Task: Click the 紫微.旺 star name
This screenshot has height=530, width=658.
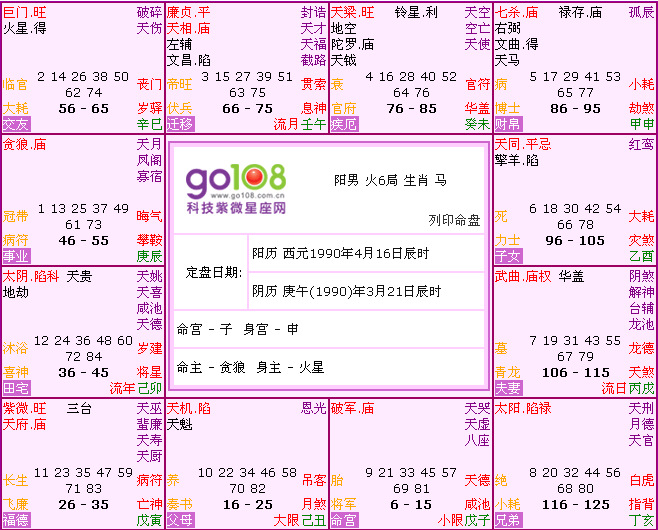Action: (x=24, y=408)
